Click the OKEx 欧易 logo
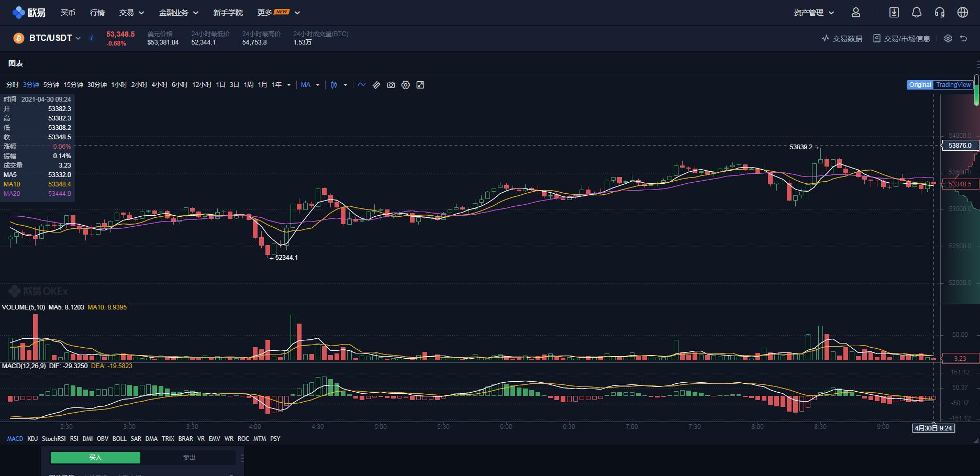 (x=29, y=12)
